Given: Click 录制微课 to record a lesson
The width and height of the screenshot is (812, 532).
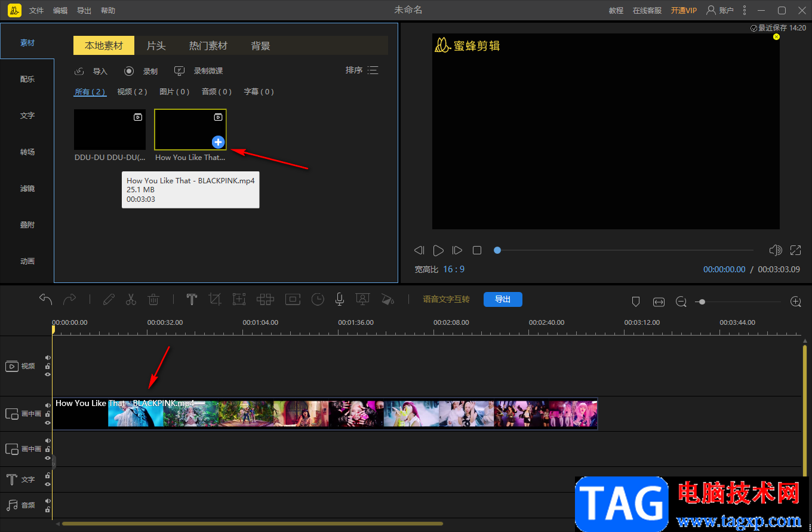Looking at the screenshot, I should pos(198,71).
